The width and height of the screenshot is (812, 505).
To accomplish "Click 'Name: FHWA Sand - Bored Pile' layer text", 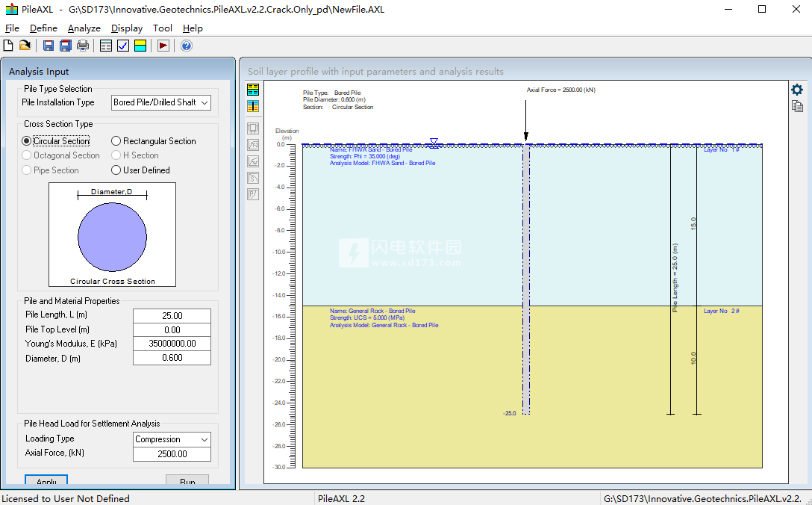I will tap(371, 150).
